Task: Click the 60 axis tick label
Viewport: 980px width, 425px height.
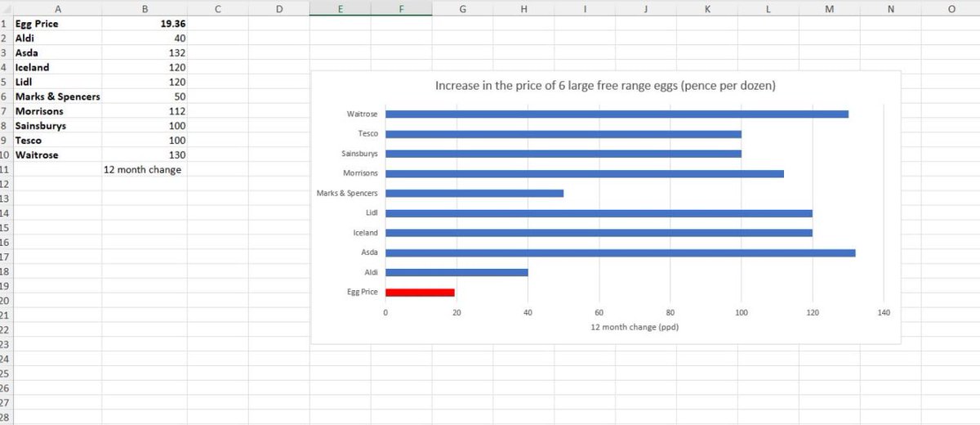Action: (x=599, y=312)
